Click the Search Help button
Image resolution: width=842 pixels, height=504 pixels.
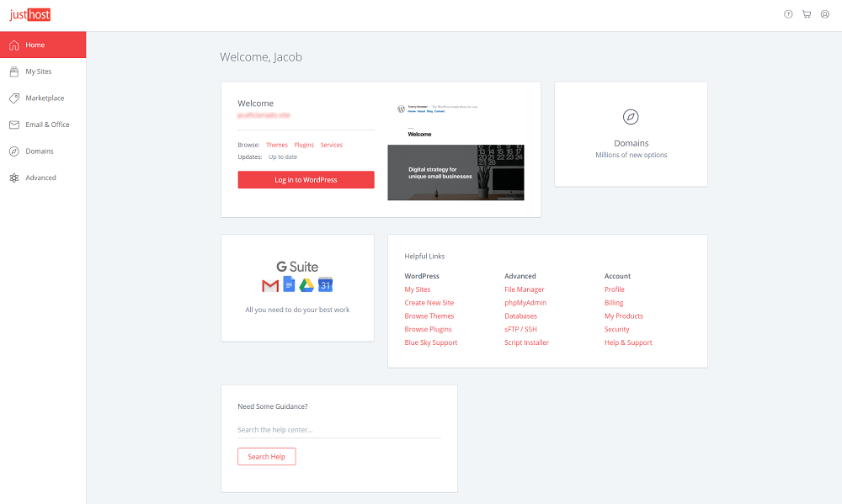pyautogui.click(x=266, y=457)
